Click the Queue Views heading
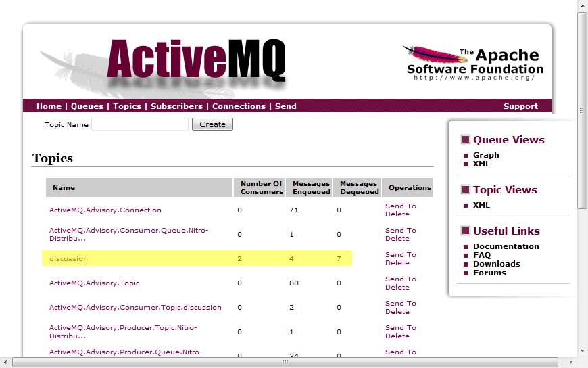 [508, 139]
